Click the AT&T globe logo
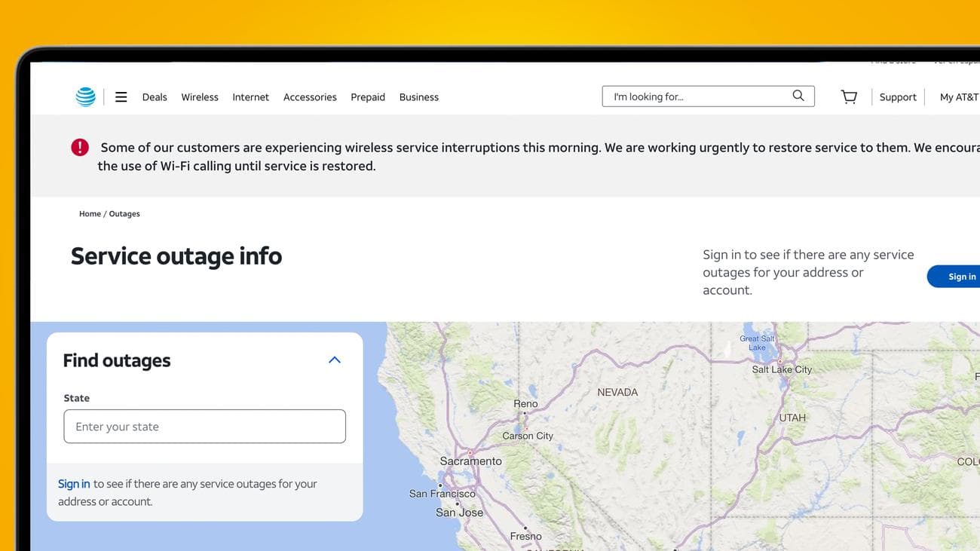Screen dimensions: 980x551 (85, 96)
